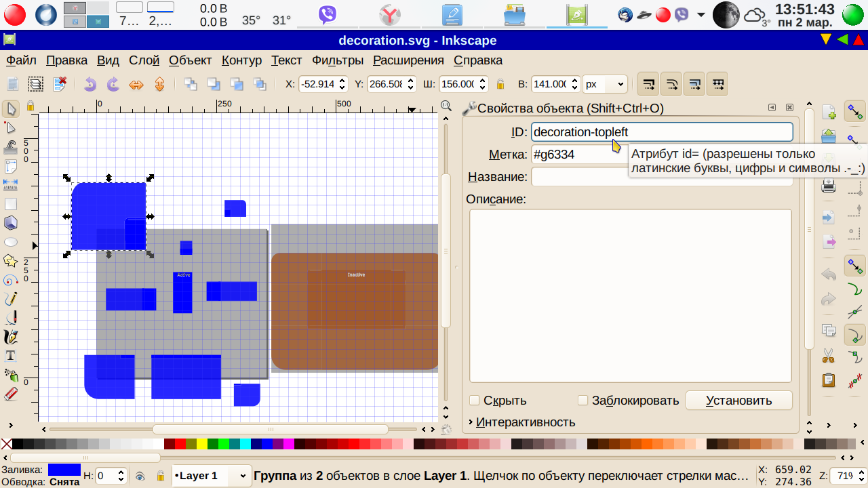This screenshot has height=488, width=868.
Task: Close the Свойства объекта dock panel
Action: pyautogui.click(x=789, y=108)
